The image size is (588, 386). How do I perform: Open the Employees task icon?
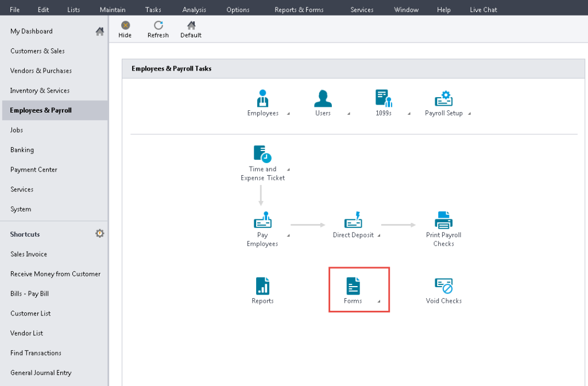[262, 99]
